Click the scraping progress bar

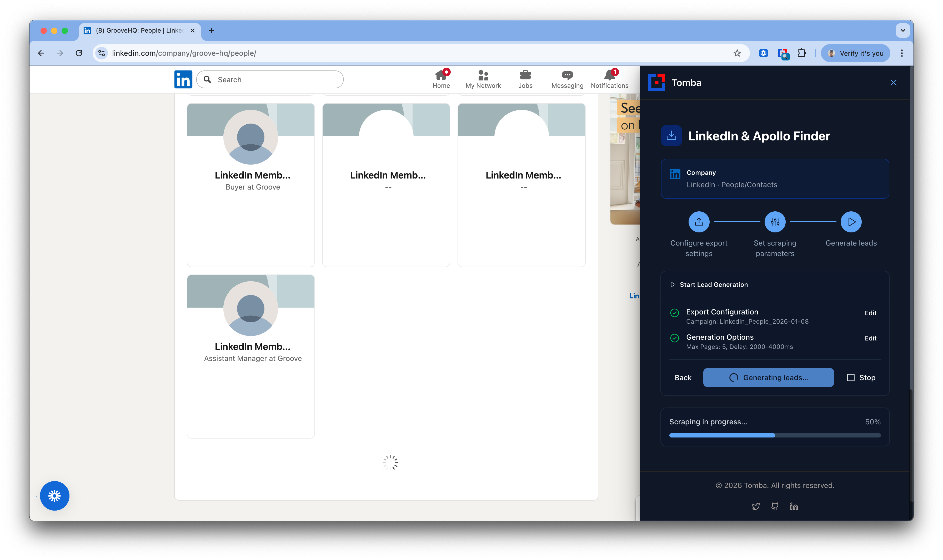[775, 435]
